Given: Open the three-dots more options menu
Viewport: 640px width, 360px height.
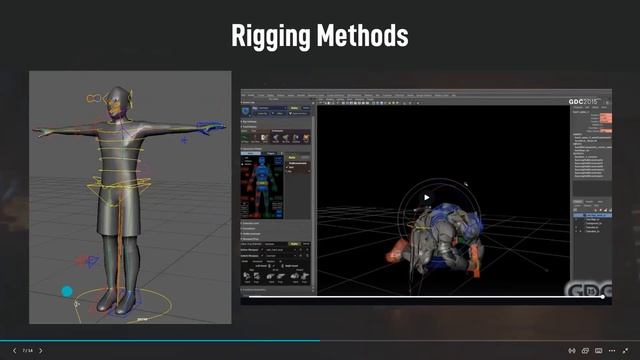Looking at the screenshot, I should click(612, 351).
